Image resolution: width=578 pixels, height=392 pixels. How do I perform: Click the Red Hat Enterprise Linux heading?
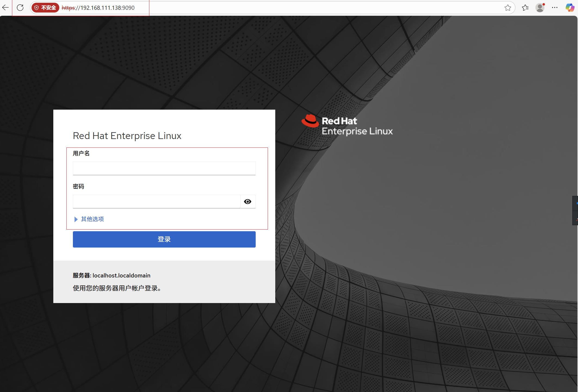coord(127,136)
